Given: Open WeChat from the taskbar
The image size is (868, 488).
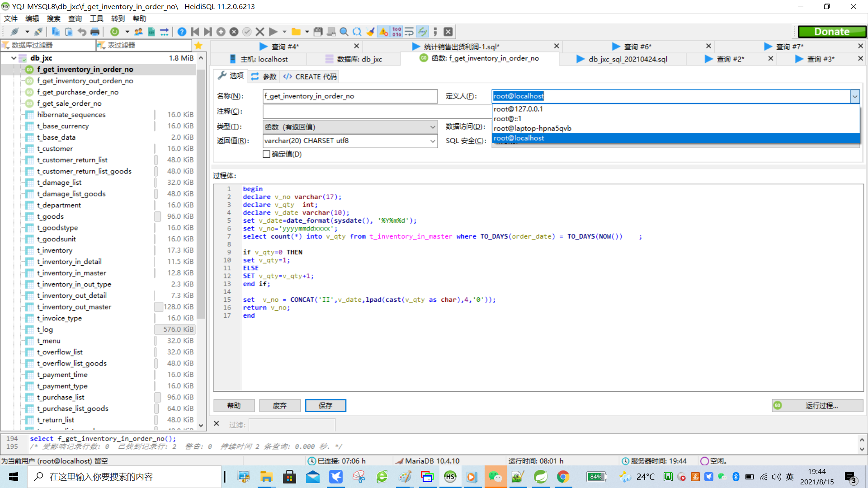Looking at the screenshot, I should click(x=495, y=477).
